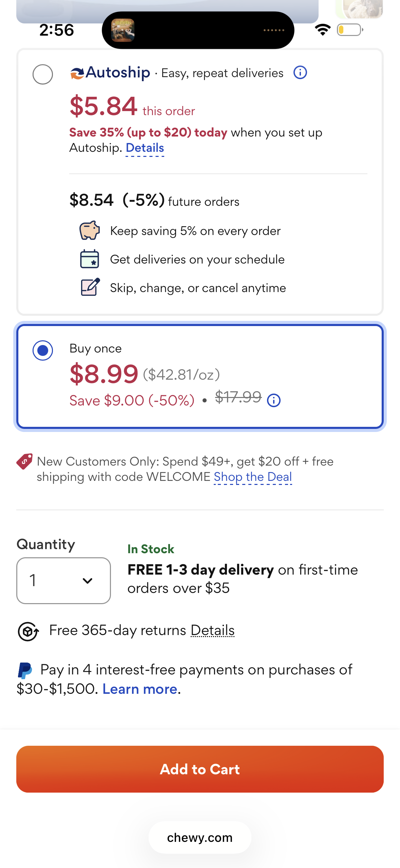
Task: Select the Autoship radio button
Action: click(x=43, y=74)
